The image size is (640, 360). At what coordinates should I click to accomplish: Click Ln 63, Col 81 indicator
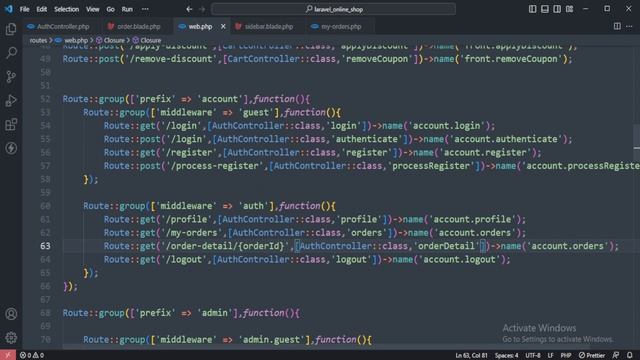[471, 356]
